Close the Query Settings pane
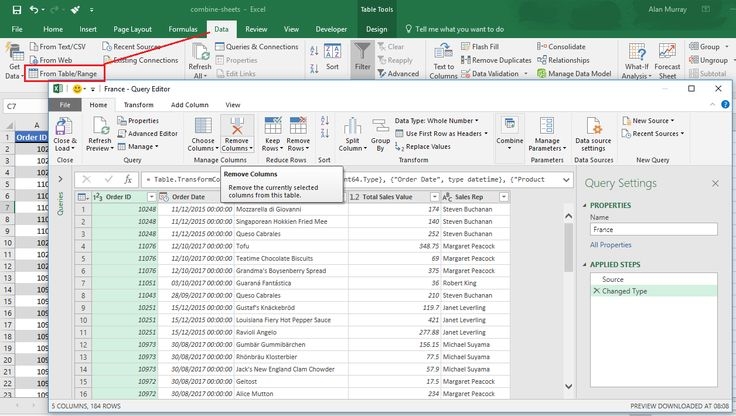 [x=714, y=184]
